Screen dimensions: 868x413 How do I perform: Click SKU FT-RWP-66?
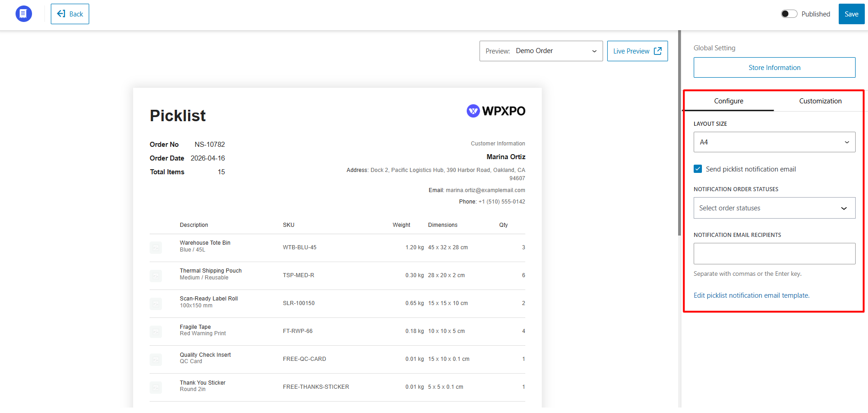click(298, 331)
